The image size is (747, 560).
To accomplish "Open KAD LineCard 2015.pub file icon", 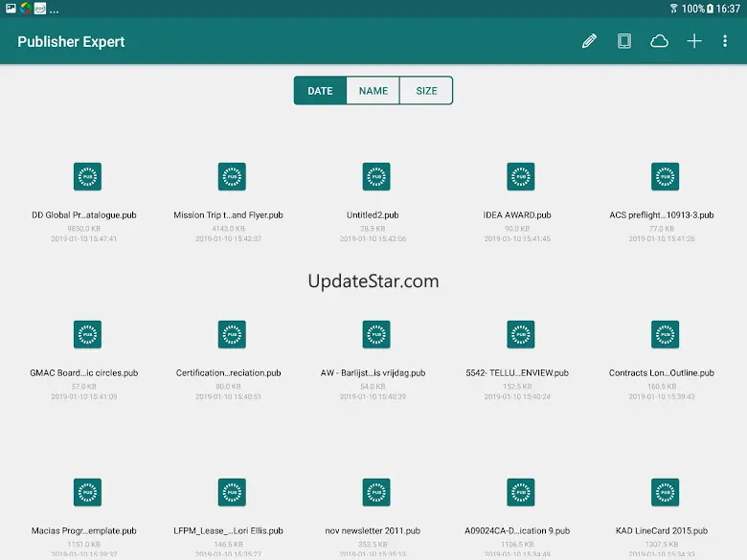I will coord(665,492).
